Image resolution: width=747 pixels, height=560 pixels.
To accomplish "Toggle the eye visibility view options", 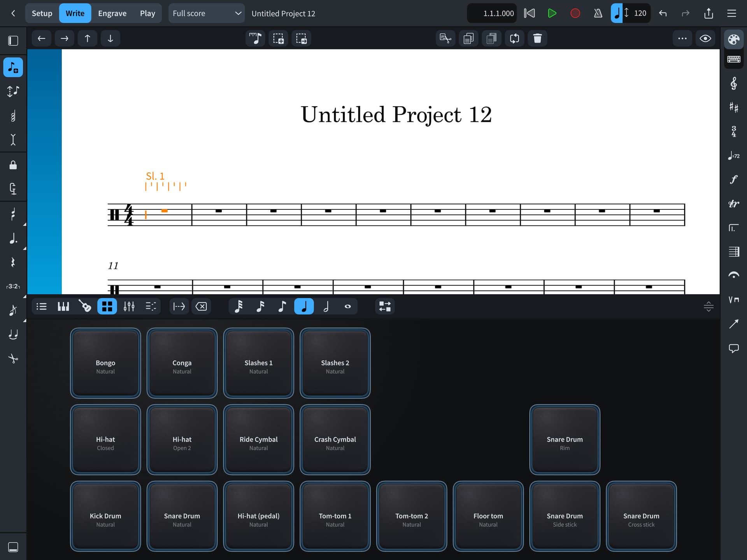I will point(705,39).
